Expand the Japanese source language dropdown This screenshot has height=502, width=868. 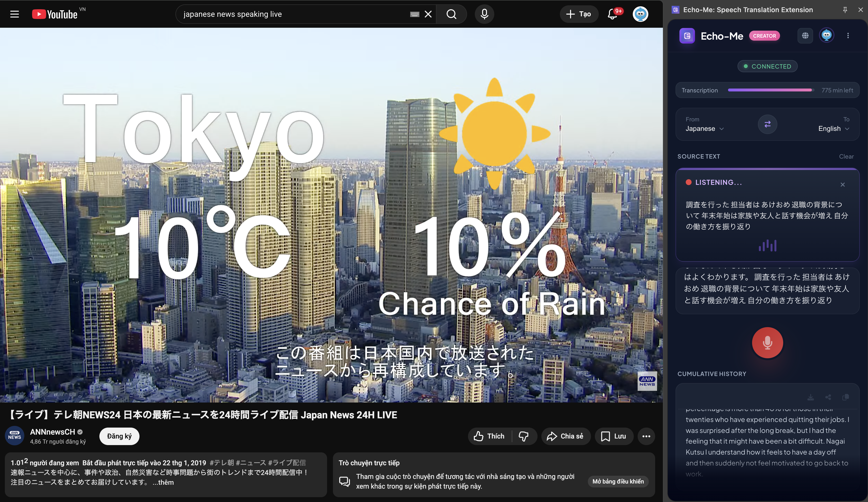pos(704,129)
